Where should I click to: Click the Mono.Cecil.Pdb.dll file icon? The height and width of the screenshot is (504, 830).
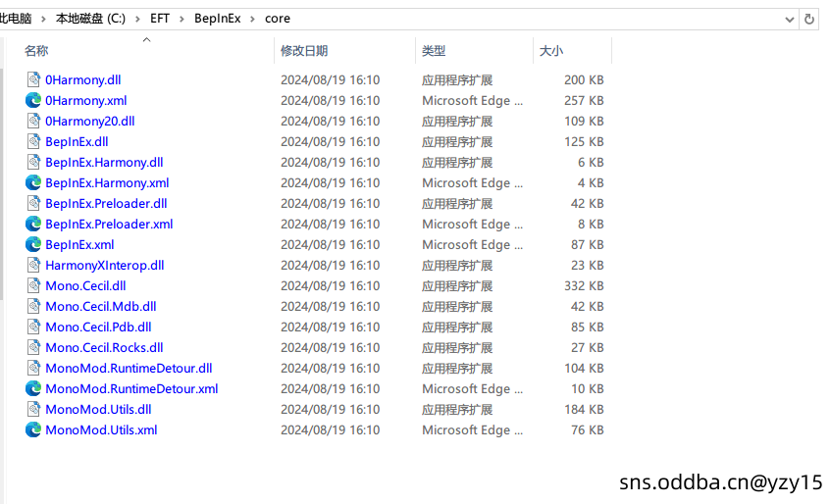coord(33,328)
